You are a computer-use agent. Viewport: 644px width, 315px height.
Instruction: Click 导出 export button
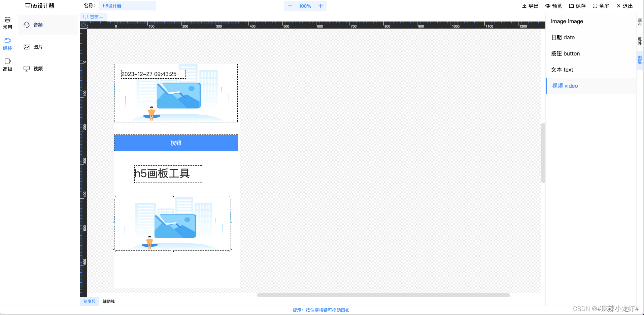coord(530,6)
